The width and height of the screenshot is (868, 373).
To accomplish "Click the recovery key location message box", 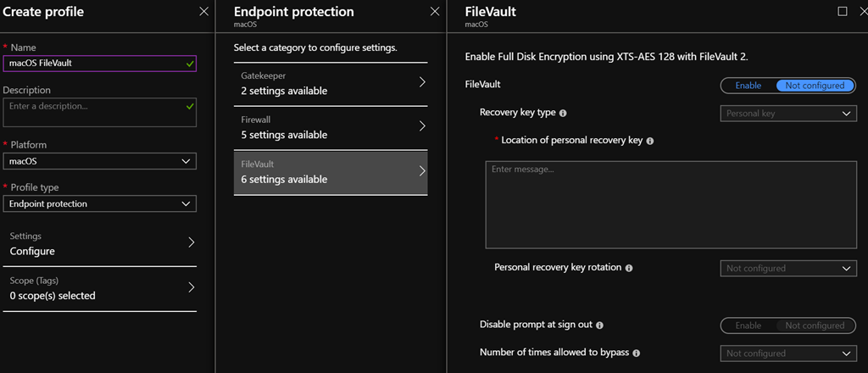I will pyautogui.click(x=670, y=203).
